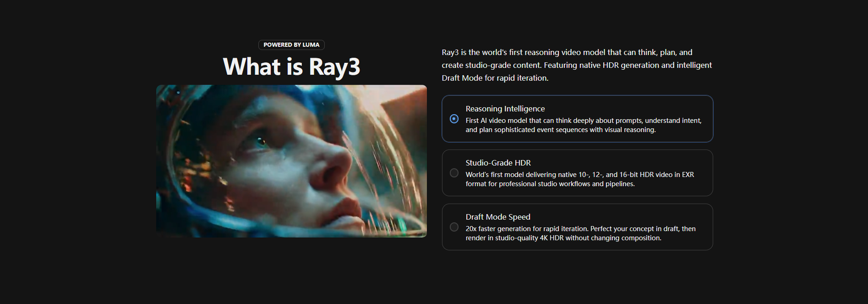Click "Draft Mode for rapid iteration" intro line

click(495, 78)
